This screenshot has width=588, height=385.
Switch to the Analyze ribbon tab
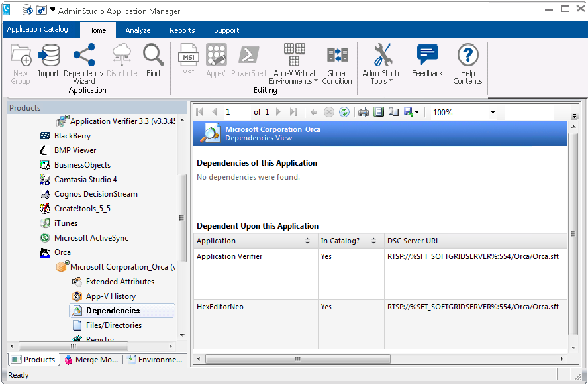(138, 30)
